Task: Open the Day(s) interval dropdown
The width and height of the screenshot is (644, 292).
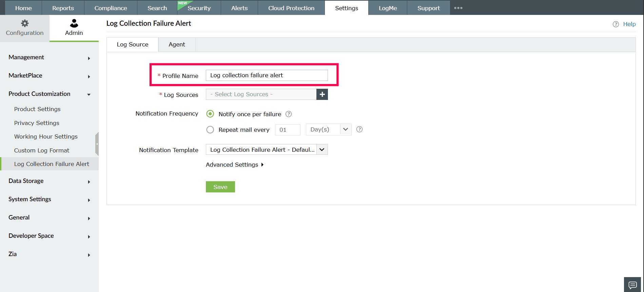Action: (x=329, y=129)
